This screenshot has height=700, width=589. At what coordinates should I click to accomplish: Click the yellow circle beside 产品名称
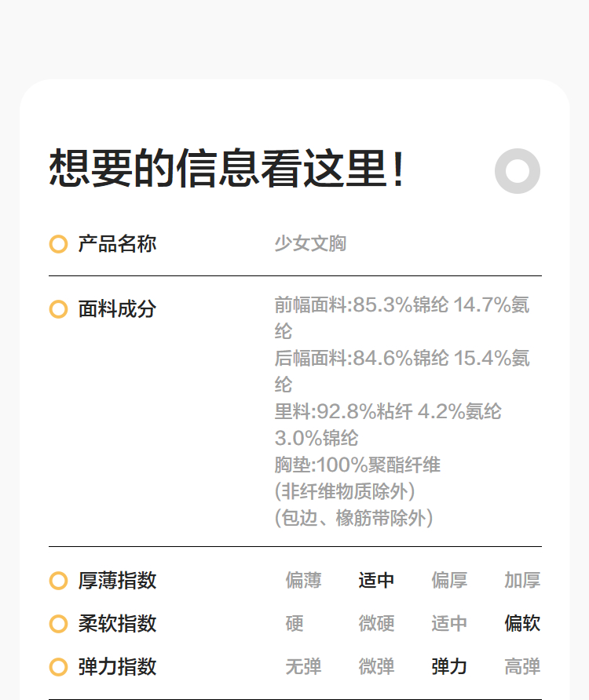click(x=58, y=244)
